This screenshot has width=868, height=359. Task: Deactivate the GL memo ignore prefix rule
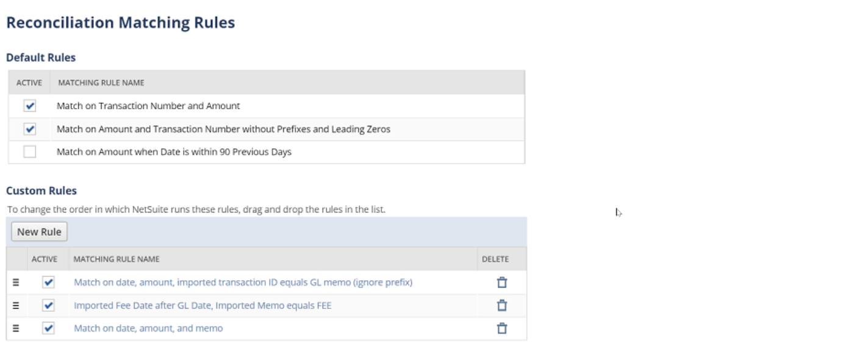[49, 283]
